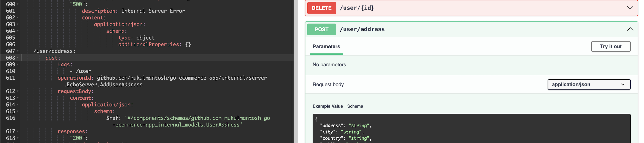Image resolution: width=644 pixels, height=143 pixels.
Task: Click '- /user' tag entry
Action: click(x=80, y=71)
